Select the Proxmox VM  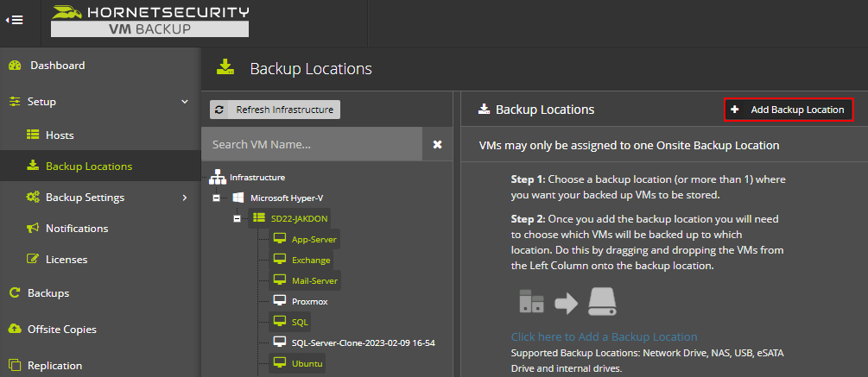(310, 301)
